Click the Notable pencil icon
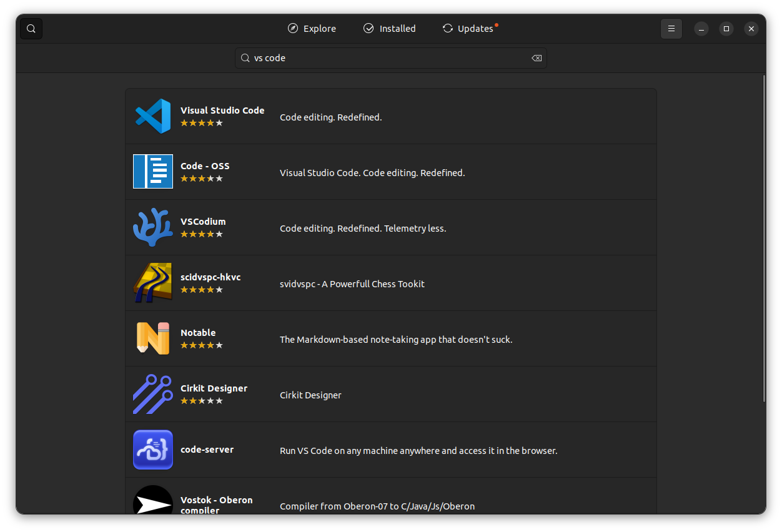Viewport: 782px width, 532px height. [152, 338]
